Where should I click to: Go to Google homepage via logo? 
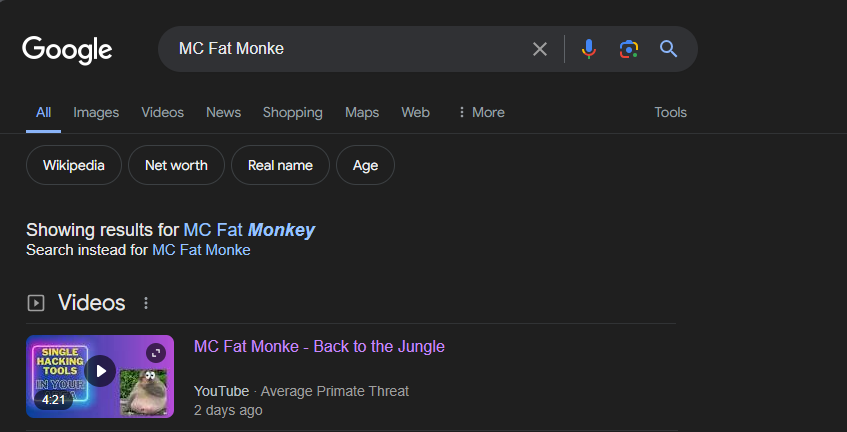67,50
